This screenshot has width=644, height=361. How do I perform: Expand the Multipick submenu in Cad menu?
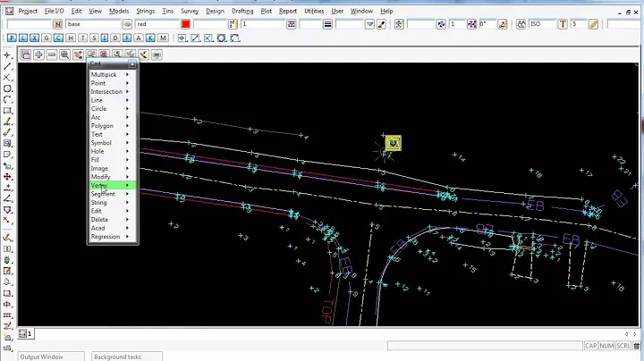[113, 75]
